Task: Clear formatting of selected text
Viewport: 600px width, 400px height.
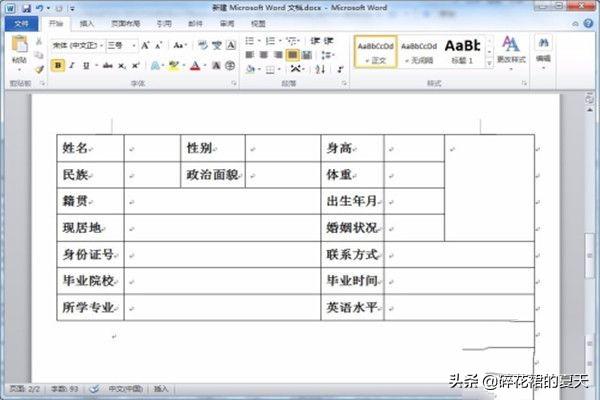Action: click(x=203, y=46)
